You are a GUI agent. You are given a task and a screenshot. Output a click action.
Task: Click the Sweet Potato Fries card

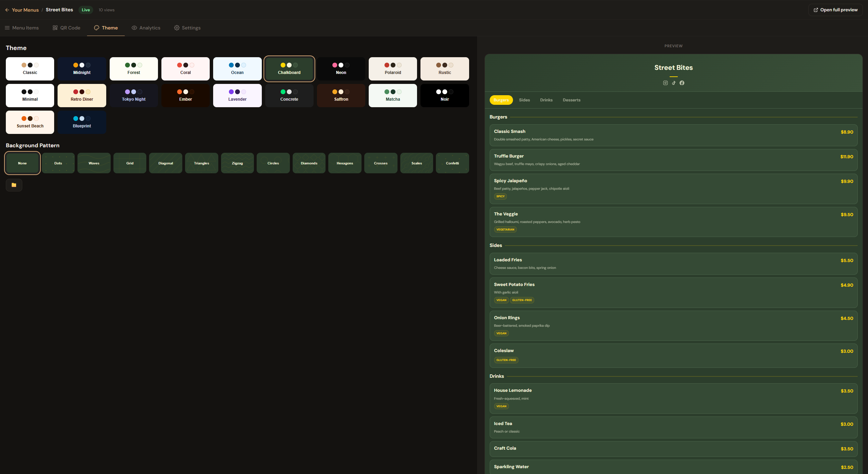coord(673,292)
